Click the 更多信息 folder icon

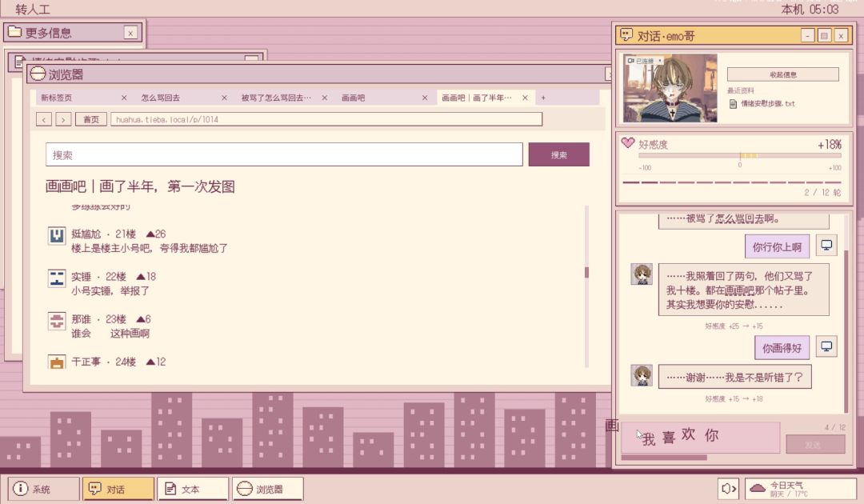[14, 31]
